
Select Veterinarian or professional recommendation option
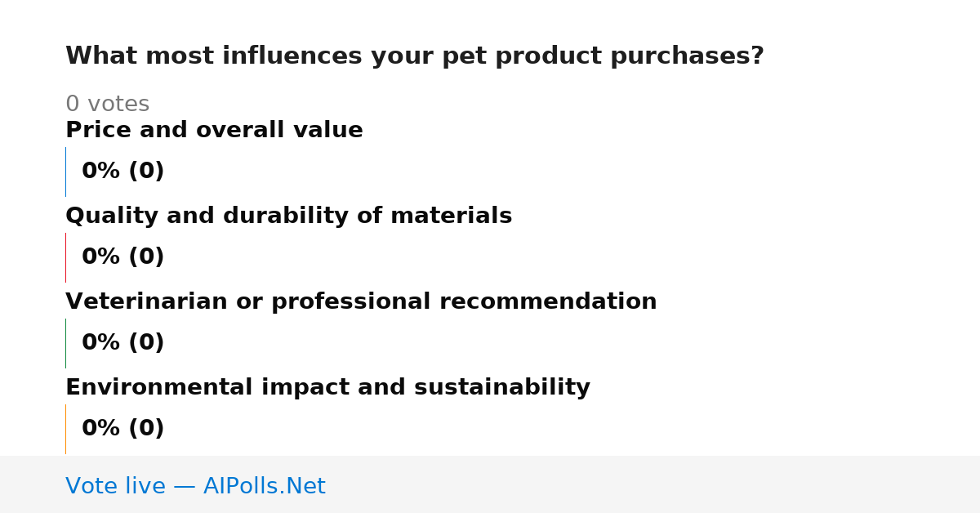tap(361, 301)
